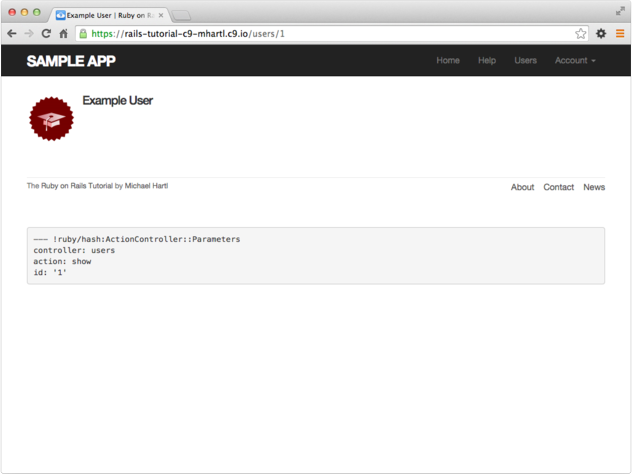Screen dimensions: 632x474
Task: Select the Example User browser tab
Action: pyautogui.click(x=108, y=16)
